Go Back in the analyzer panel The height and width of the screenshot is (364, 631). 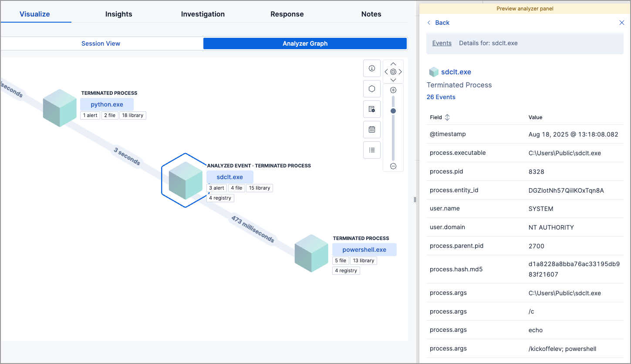[438, 23]
